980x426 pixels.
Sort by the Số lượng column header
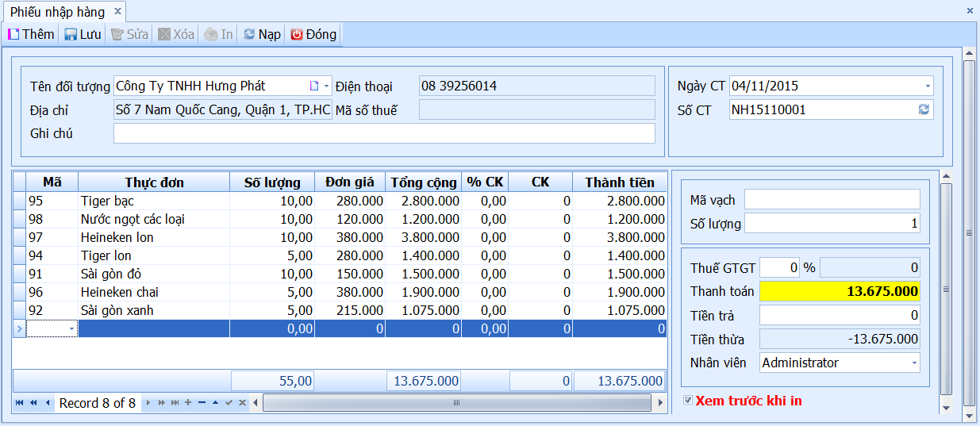point(272,182)
